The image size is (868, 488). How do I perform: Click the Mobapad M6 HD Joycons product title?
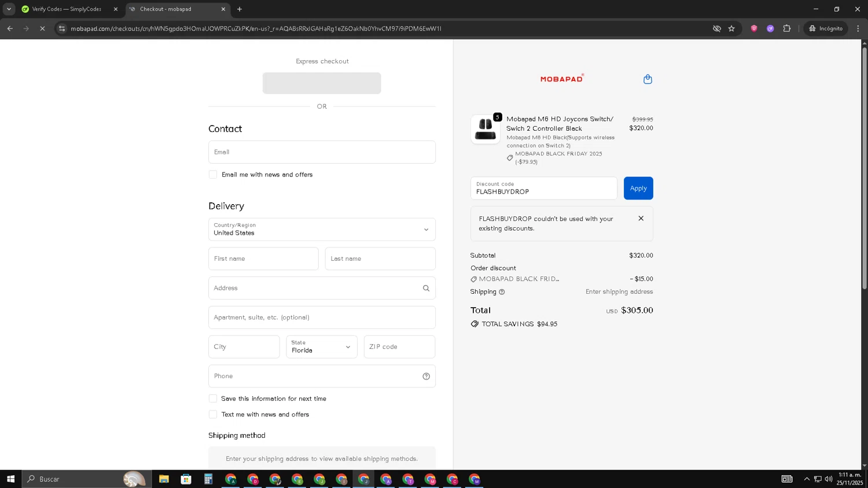[x=560, y=124]
